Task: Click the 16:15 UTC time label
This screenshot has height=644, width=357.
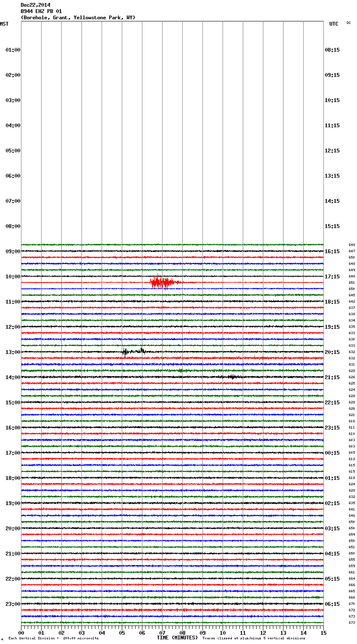Action: pyautogui.click(x=332, y=251)
